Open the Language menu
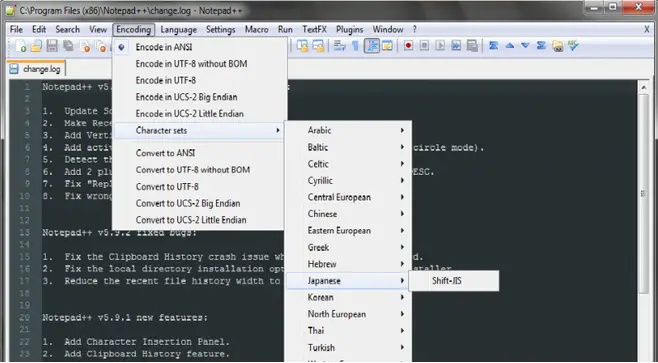Image resolution: width=658 pixels, height=363 pixels. (x=179, y=29)
